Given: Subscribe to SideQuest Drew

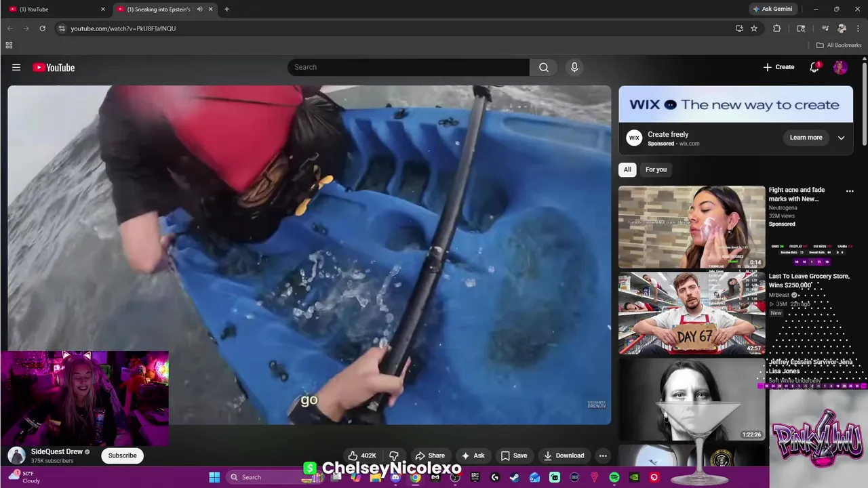Looking at the screenshot, I should point(122,455).
